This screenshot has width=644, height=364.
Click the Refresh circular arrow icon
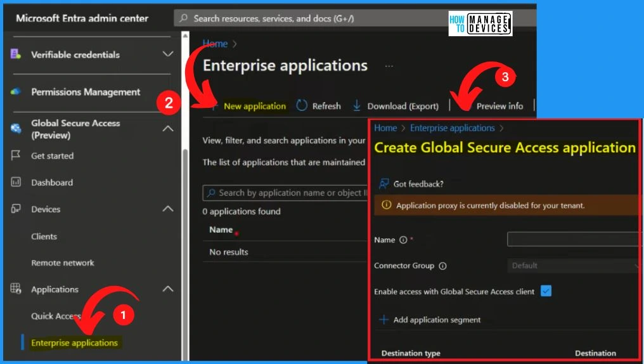point(302,105)
